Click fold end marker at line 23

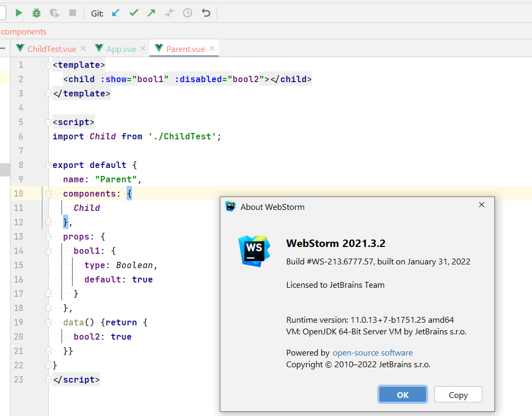click(48, 379)
